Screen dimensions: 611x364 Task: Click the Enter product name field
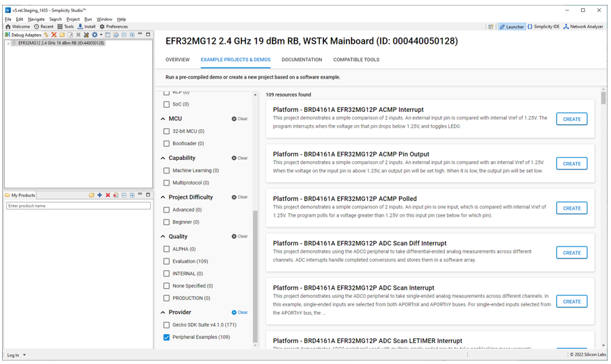click(79, 206)
